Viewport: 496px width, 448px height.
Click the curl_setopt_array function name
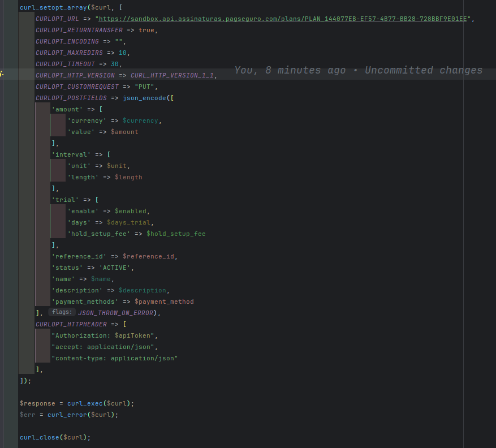pyautogui.click(x=53, y=7)
